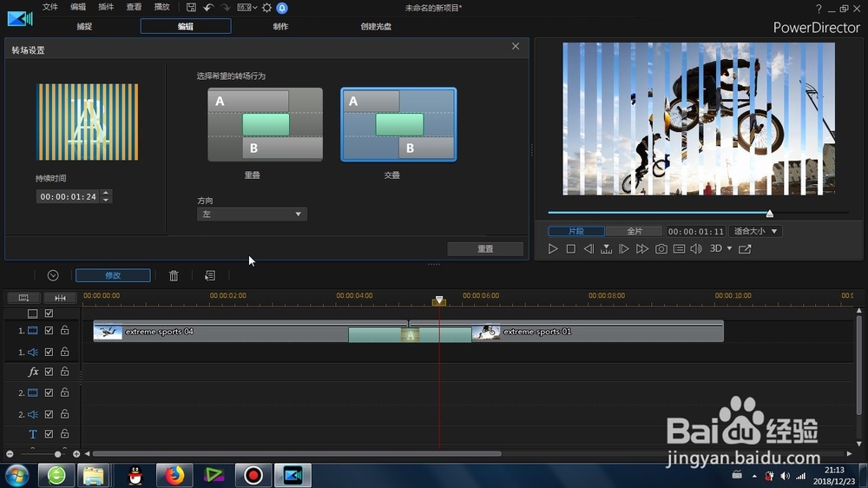Open the preferences gear icon
Image resolution: width=868 pixels, height=488 pixels.
point(266,8)
